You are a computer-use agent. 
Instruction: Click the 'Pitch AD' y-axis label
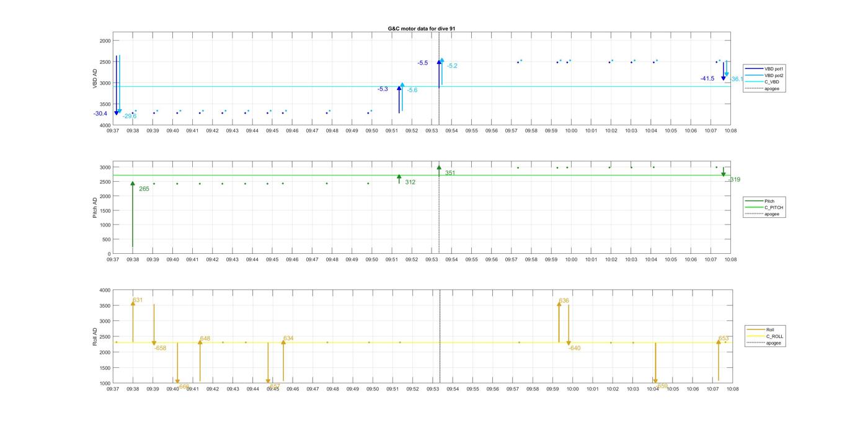point(95,208)
